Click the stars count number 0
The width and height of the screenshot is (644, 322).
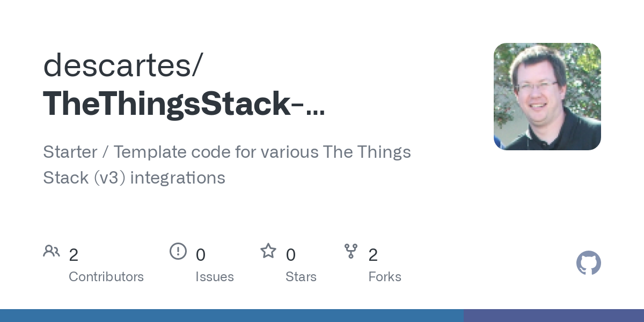point(290,255)
